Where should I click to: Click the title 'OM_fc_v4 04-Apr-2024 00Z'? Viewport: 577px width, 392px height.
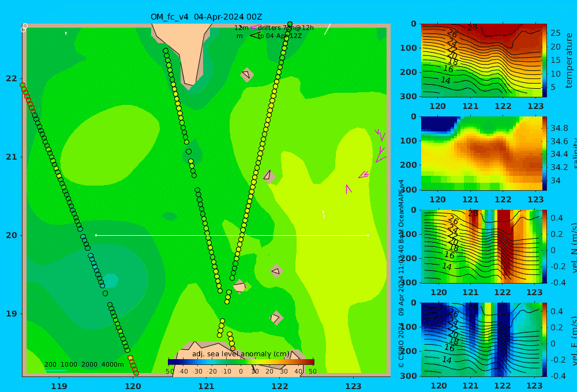(x=207, y=17)
